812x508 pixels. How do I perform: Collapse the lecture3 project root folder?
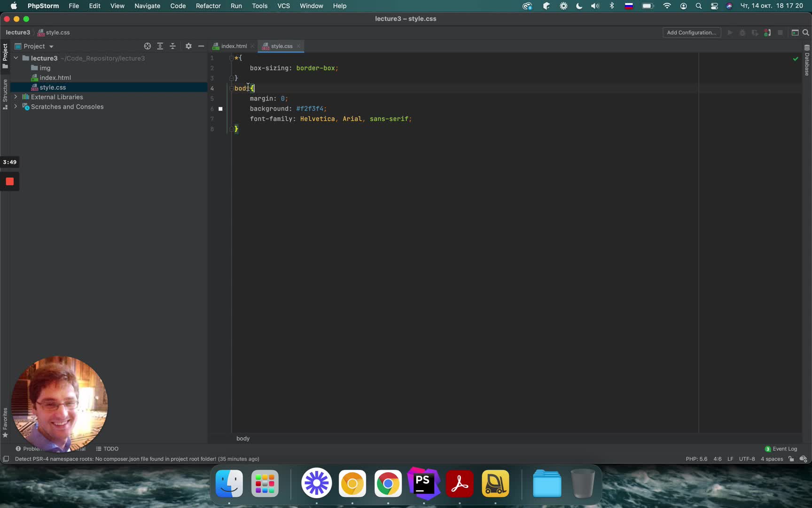(x=16, y=58)
